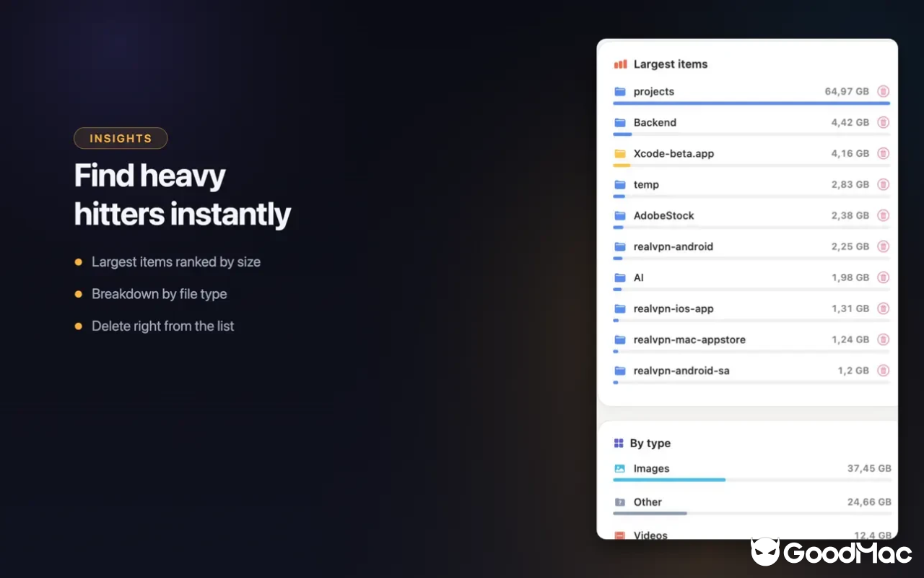Click Breakdown by file type bullet
Screen dimensions: 924x578
point(160,294)
